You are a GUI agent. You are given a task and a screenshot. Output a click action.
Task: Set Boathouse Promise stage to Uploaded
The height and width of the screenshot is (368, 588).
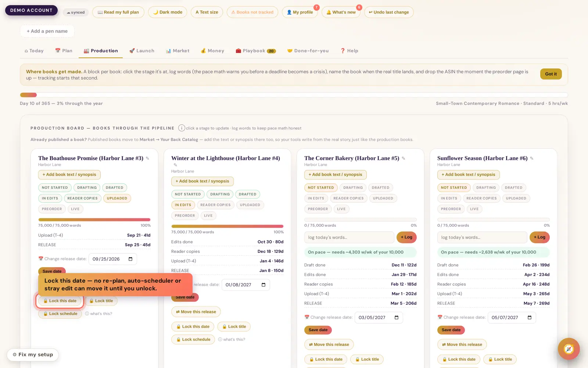pyautogui.click(x=117, y=198)
